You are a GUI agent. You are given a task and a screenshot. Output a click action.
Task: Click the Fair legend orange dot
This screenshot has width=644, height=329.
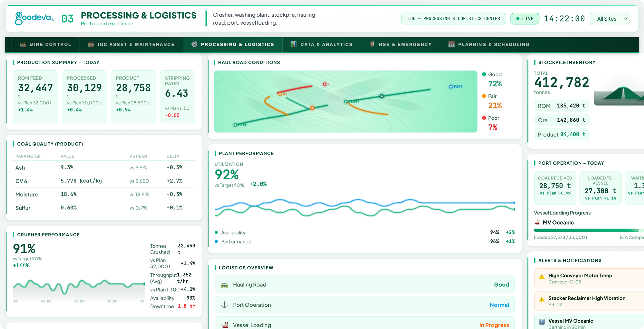484,96
